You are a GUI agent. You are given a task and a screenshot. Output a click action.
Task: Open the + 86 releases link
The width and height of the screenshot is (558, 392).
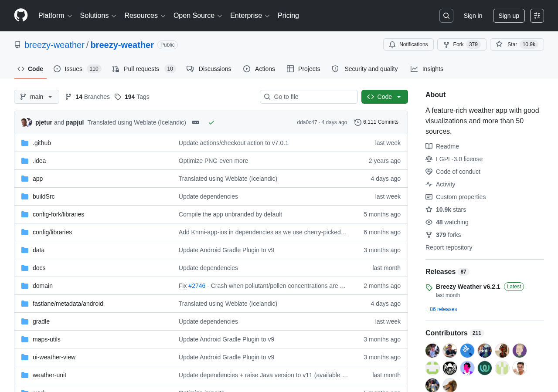[x=441, y=309]
